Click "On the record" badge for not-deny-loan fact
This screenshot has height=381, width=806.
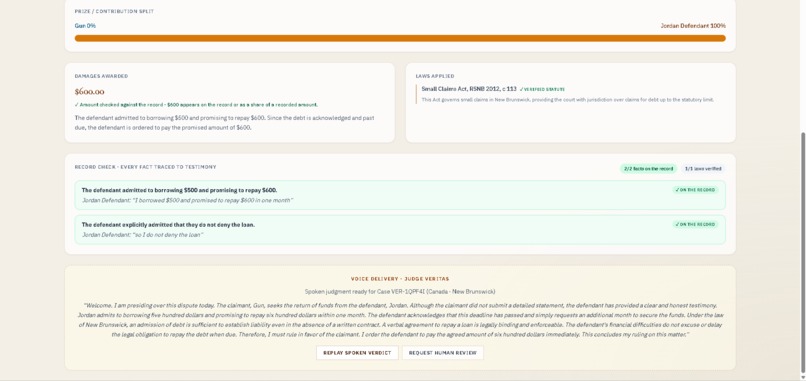coord(695,224)
